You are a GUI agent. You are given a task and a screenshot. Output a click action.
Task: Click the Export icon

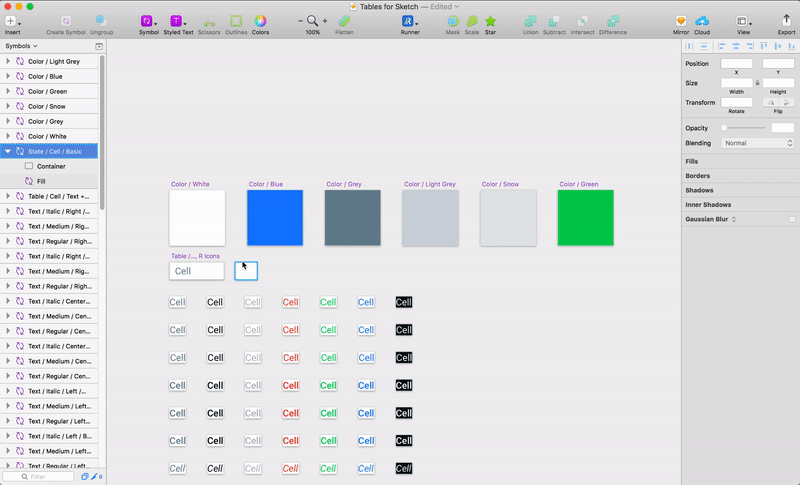pos(786,21)
